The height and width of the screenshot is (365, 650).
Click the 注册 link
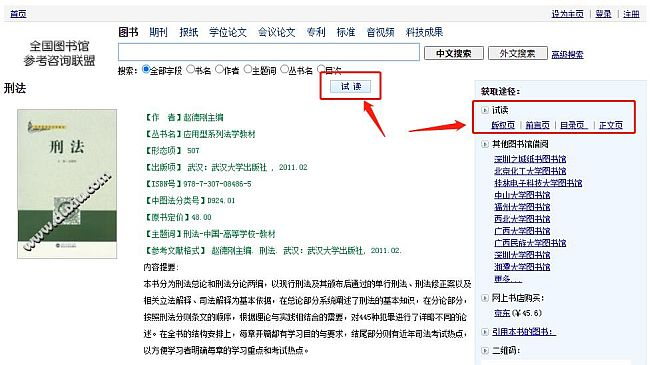[x=631, y=14]
